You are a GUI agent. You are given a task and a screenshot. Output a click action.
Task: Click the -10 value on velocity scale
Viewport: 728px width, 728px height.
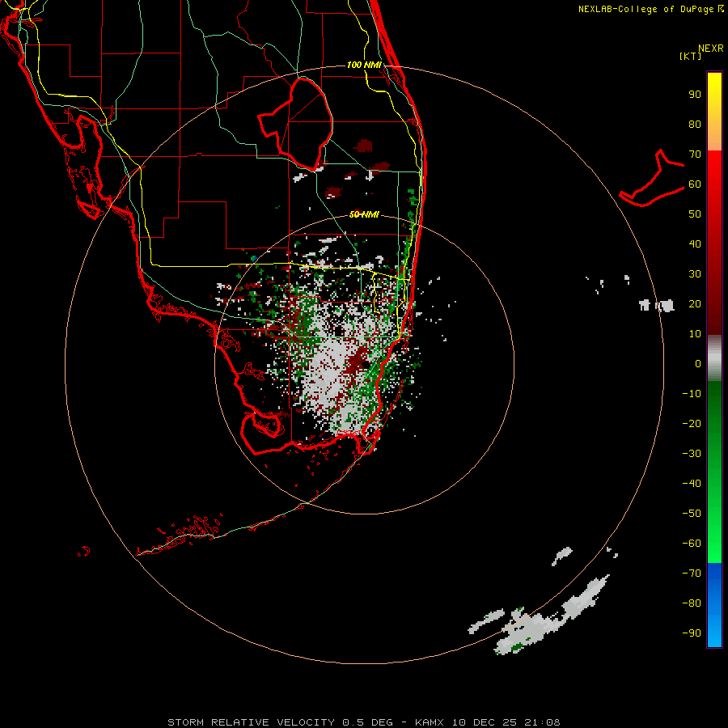point(692,394)
